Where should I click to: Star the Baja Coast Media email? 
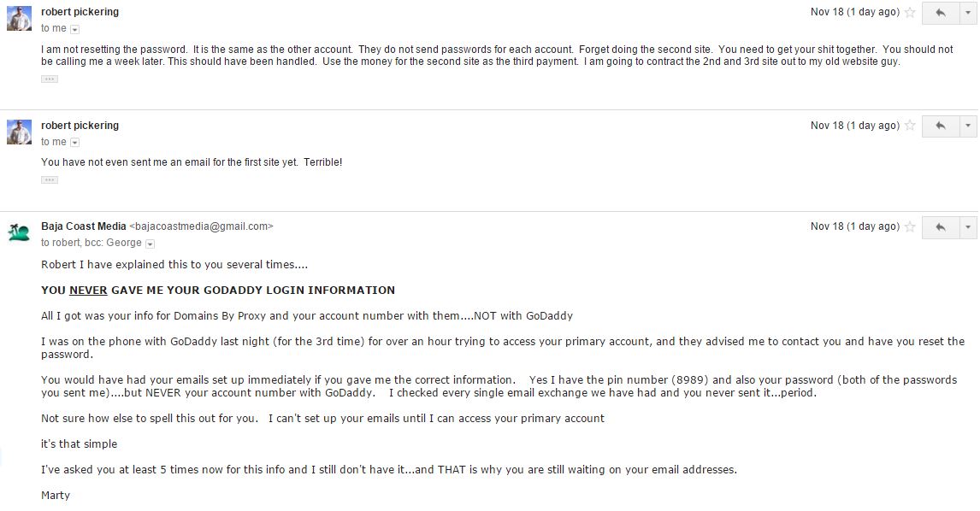tap(910, 227)
